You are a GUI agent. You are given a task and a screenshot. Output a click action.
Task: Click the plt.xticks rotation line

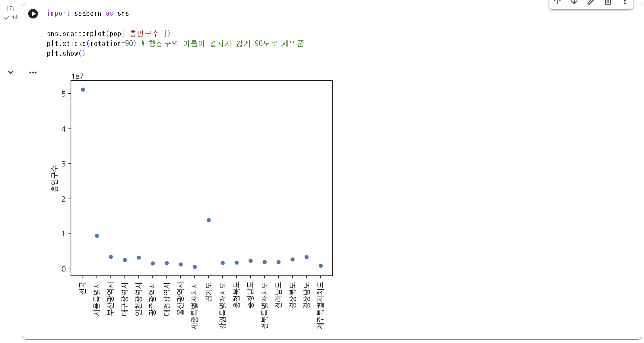click(x=175, y=43)
